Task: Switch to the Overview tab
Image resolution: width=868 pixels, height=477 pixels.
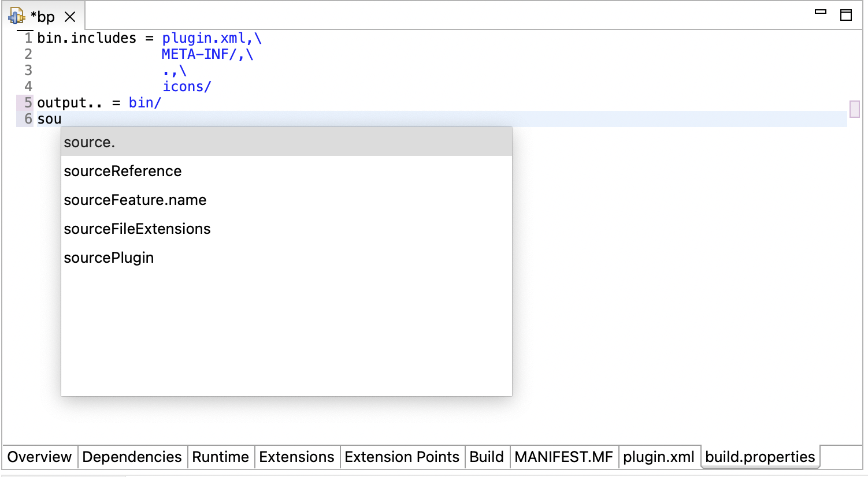Action: click(39, 457)
